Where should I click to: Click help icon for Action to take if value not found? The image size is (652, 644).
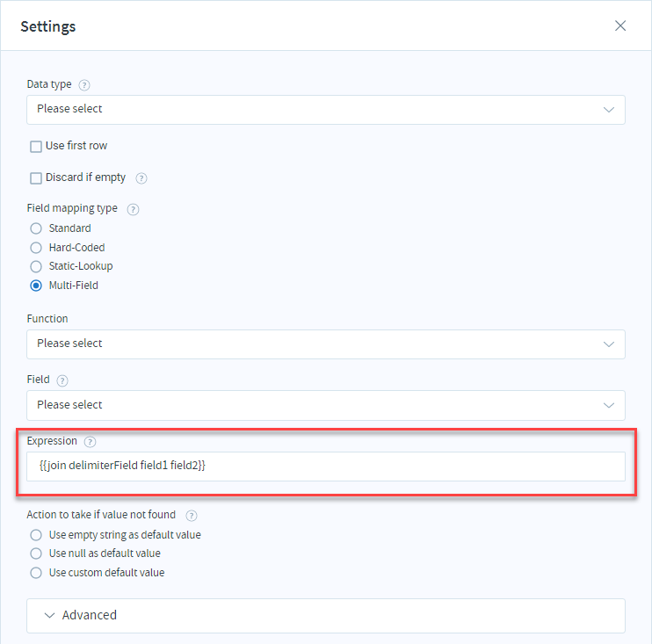(x=192, y=516)
